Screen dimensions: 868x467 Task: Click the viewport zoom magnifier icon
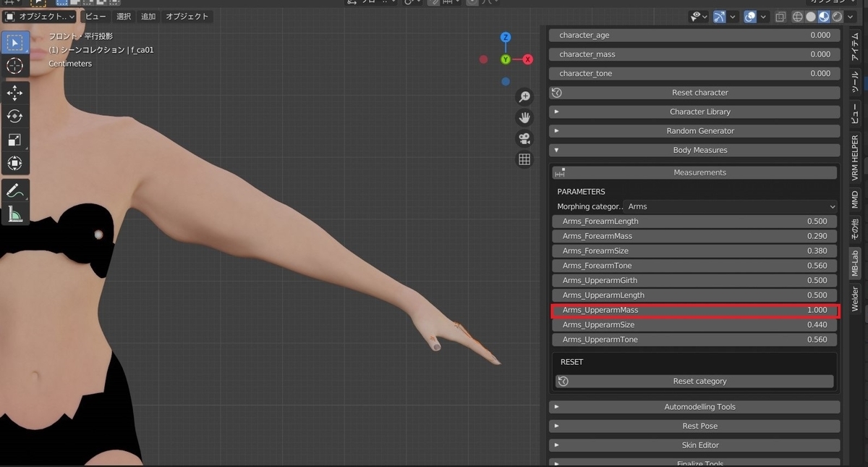[x=524, y=97]
